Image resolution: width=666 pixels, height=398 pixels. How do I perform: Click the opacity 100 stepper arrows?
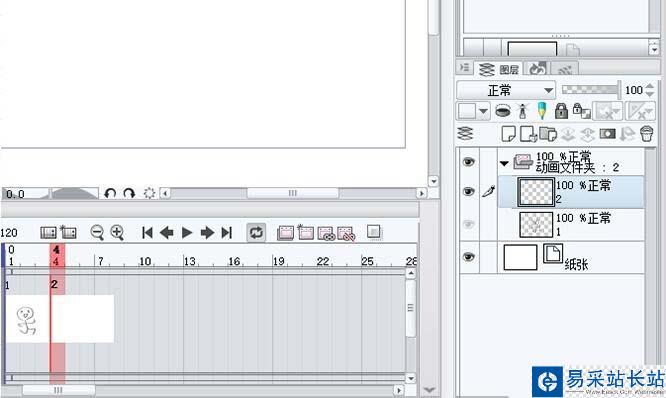[649, 90]
